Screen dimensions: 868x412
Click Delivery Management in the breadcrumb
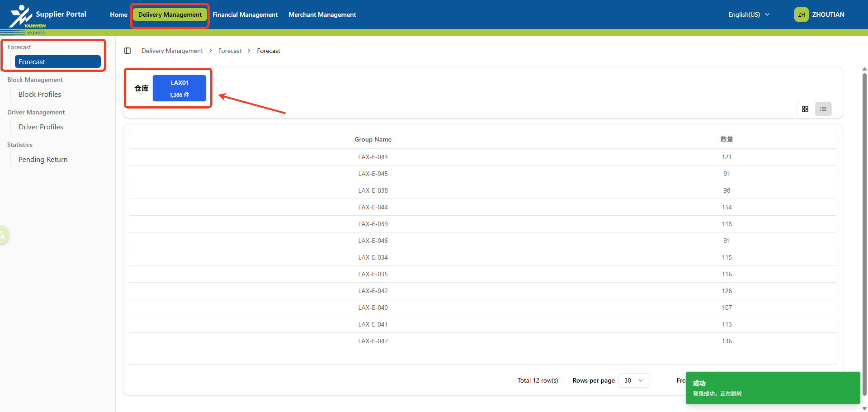pyautogui.click(x=172, y=51)
